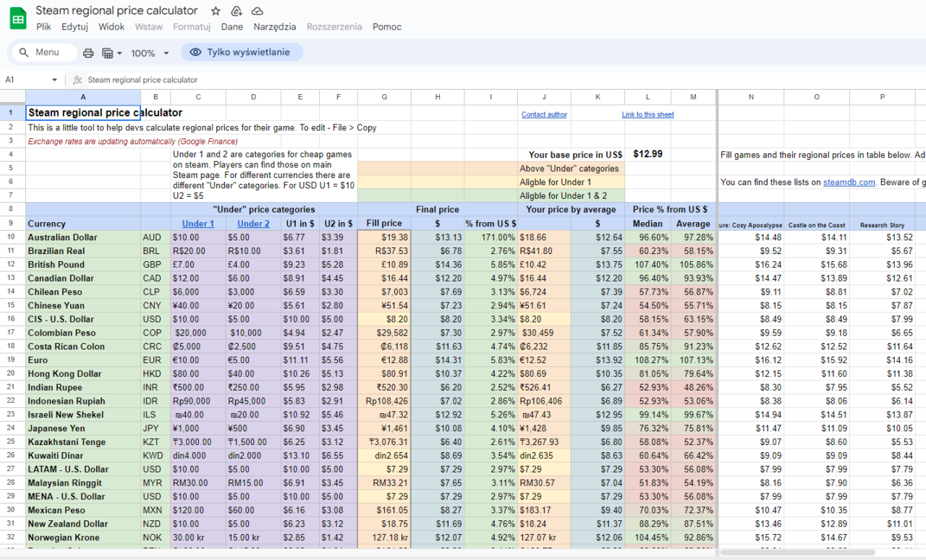Click the Link to this sheet link
Image resolution: width=926 pixels, height=560 pixels.
pyautogui.click(x=647, y=114)
